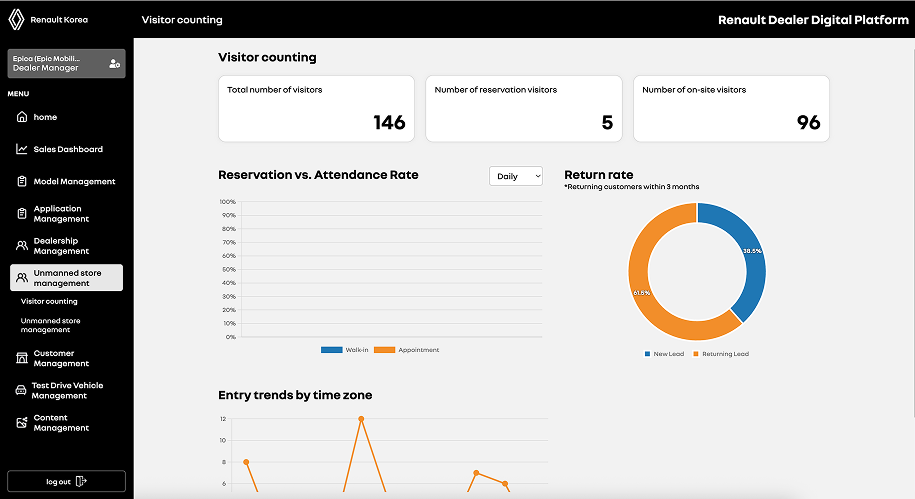
Task: Open the Visitor counting submenu item
Action: pyautogui.click(x=49, y=301)
